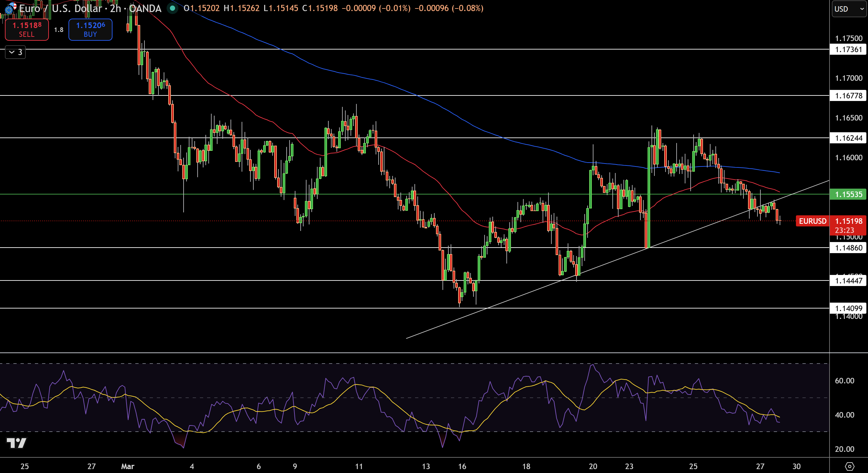Click the Mar date on time axis
Screen dimensions: 868x473
click(128, 466)
